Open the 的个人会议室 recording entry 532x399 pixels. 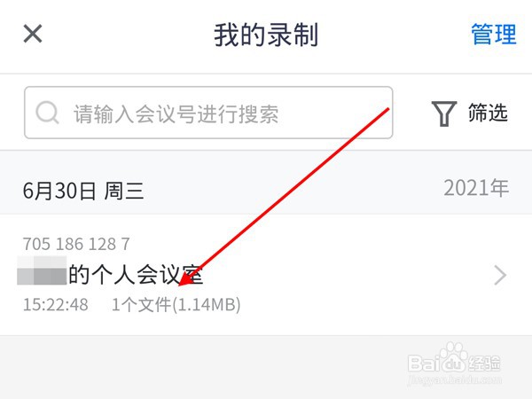coord(266,275)
